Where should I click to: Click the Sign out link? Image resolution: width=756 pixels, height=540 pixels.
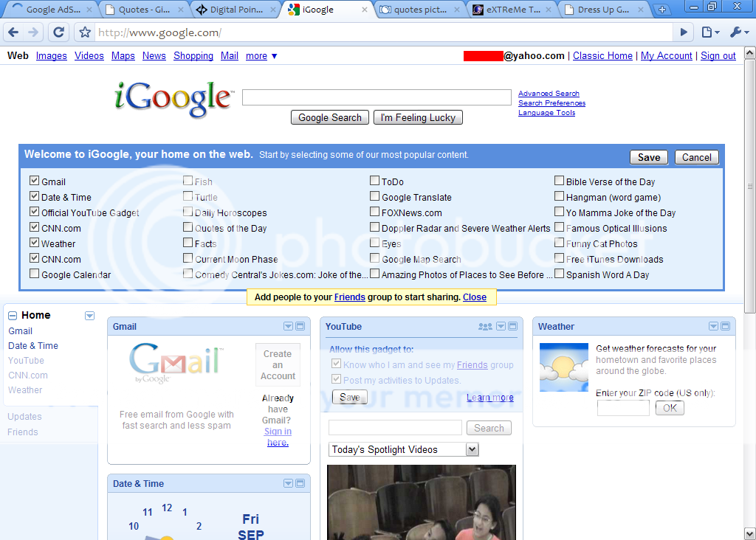718,56
